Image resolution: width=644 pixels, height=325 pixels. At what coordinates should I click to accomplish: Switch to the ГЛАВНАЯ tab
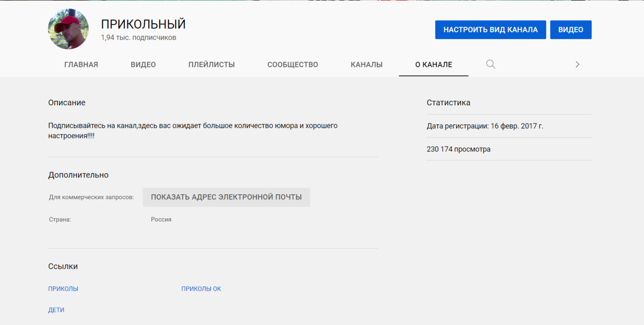pos(81,65)
